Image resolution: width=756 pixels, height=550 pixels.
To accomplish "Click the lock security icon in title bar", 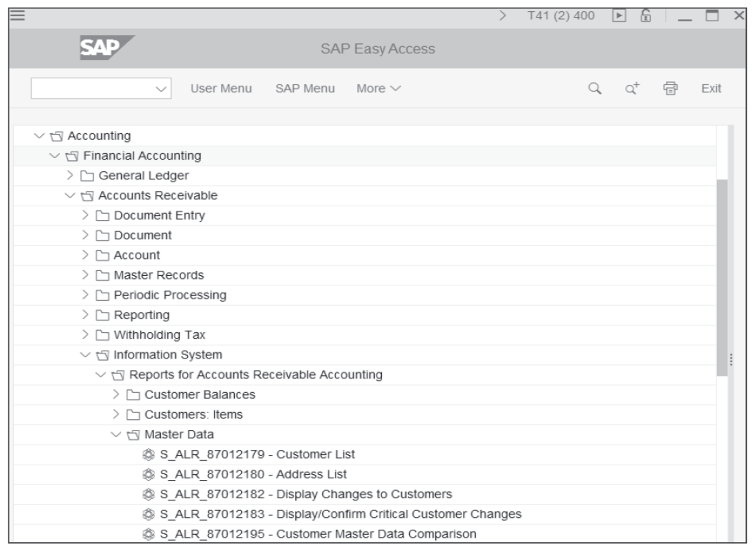I will pos(645,14).
